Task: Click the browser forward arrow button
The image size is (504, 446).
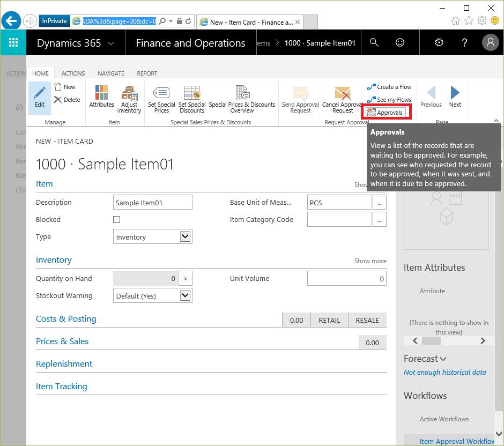Action: (30, 21)
